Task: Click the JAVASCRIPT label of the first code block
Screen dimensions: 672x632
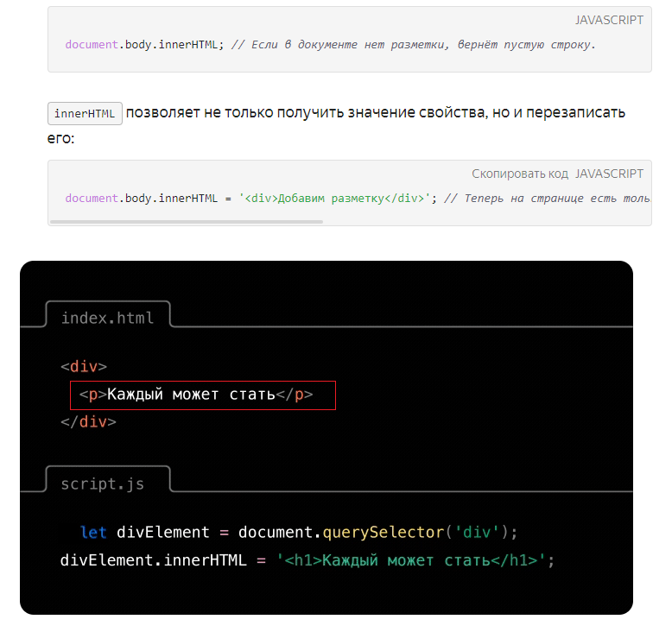Action: pos(609,20)
